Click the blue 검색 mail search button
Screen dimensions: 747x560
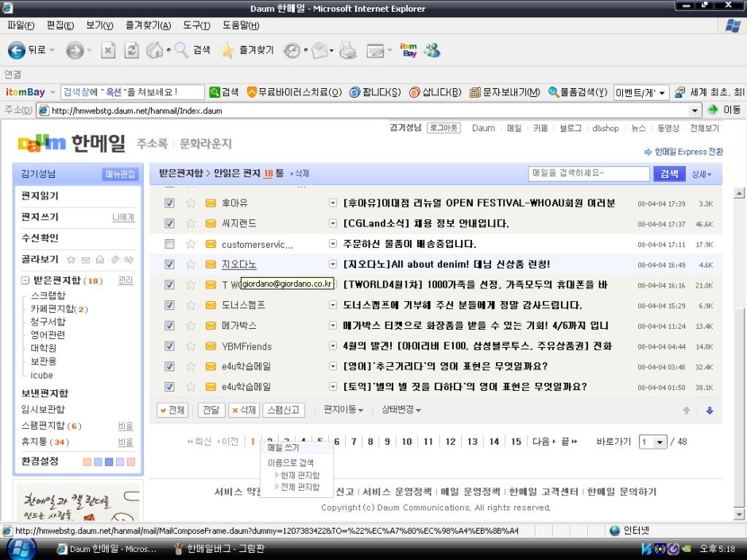point(669,174)
